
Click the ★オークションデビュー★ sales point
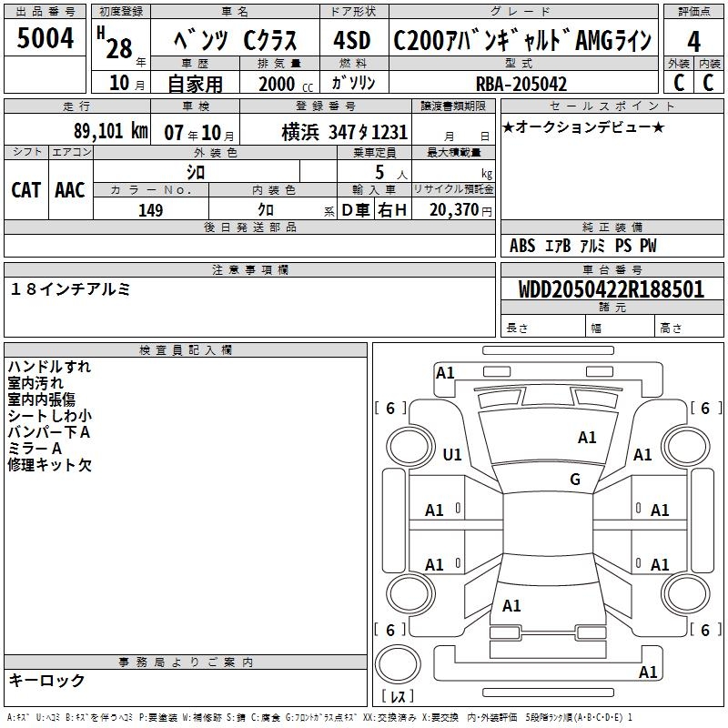[583, 126]
